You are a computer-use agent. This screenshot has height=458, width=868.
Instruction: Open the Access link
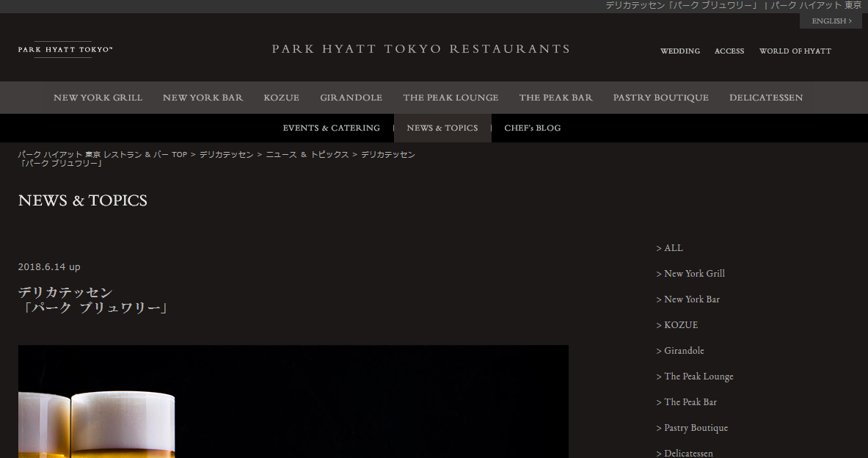pyautogui.click(x=729, y=51)
